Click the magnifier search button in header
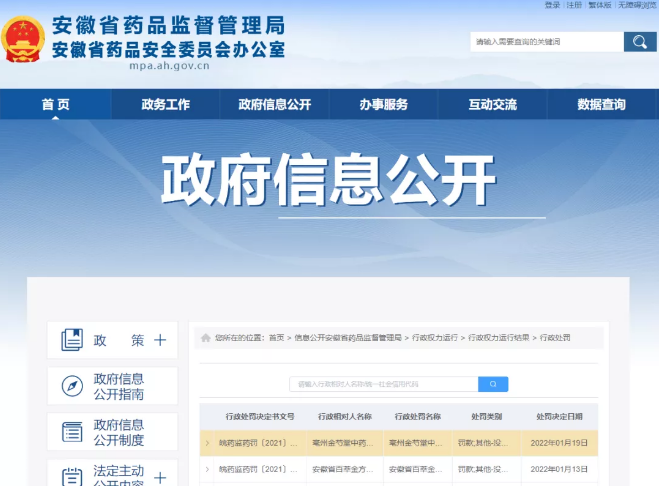Viewport: 660px width, 487px height. [639, 41]
